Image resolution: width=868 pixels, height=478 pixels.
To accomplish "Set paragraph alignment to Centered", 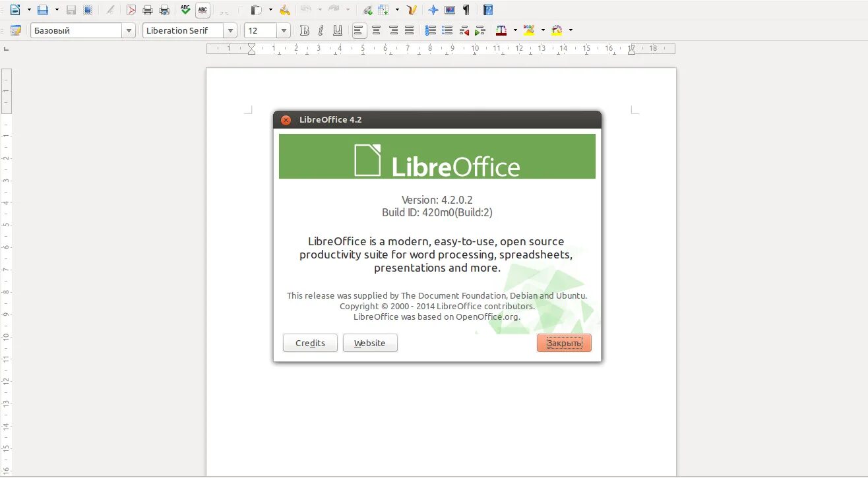I will (376, 30).
